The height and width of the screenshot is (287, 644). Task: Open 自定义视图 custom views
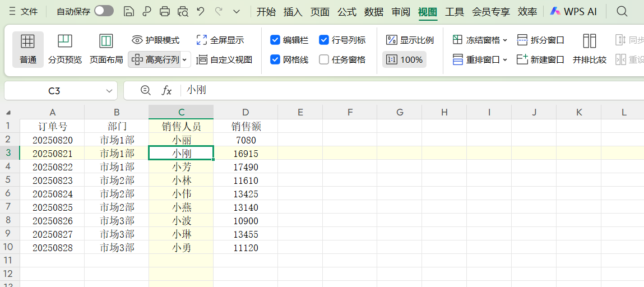pos(224,59)
